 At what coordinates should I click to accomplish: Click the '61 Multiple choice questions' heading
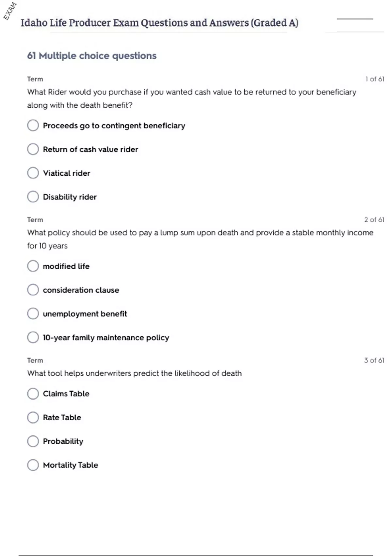point(92,56)
